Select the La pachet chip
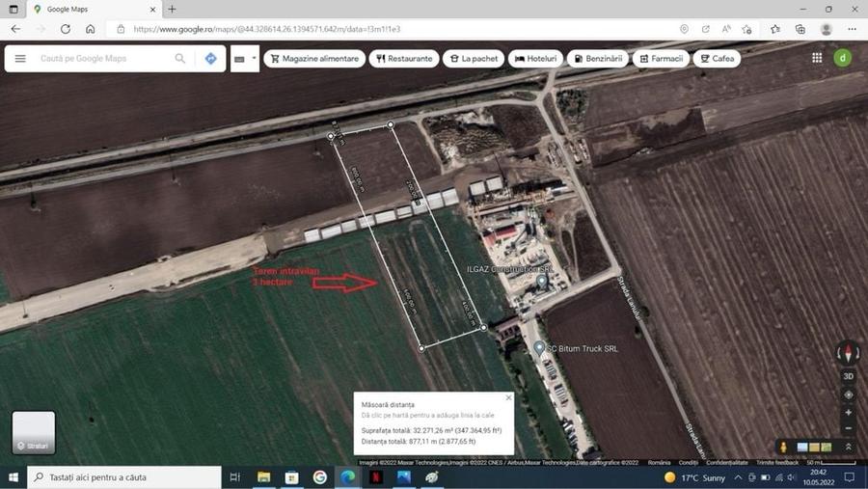This screenshot has height=489, width=868. (474, 58)
